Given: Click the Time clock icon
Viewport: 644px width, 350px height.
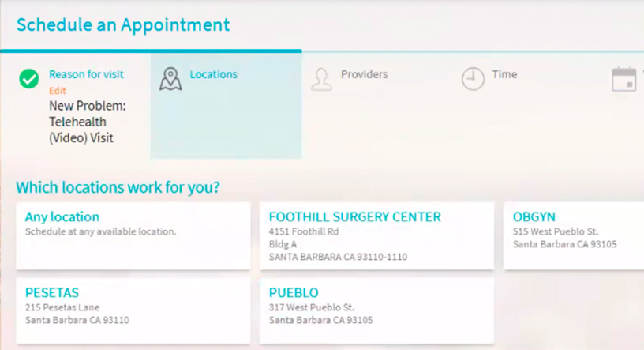Looking at the screenshot, I should (x=473, y=78).
